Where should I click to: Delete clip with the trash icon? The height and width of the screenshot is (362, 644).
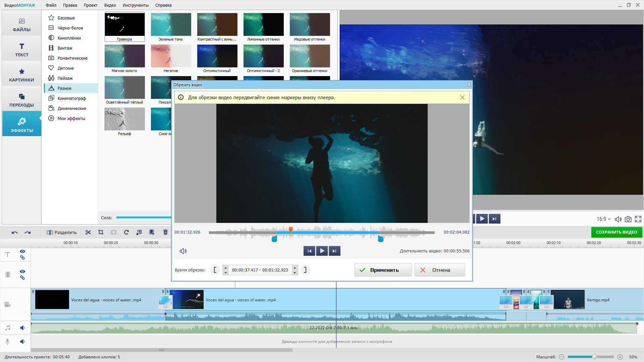[x=165, y=232]
